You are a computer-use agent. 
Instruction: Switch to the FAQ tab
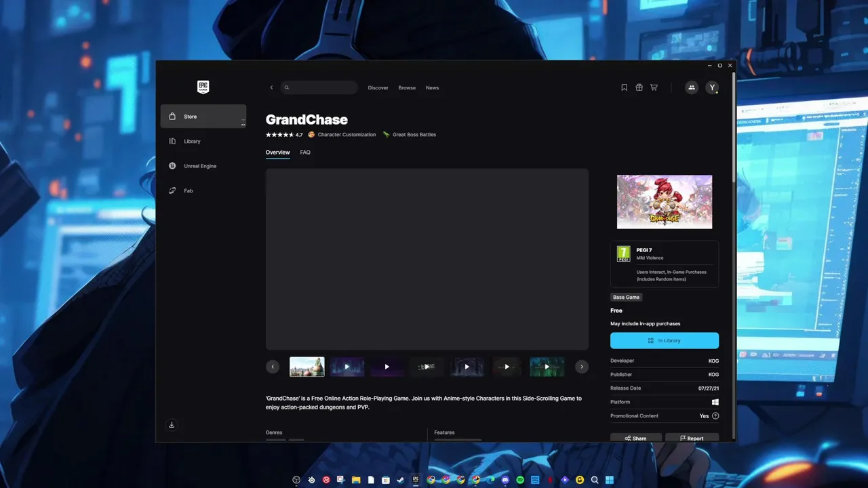coord(305,152)
